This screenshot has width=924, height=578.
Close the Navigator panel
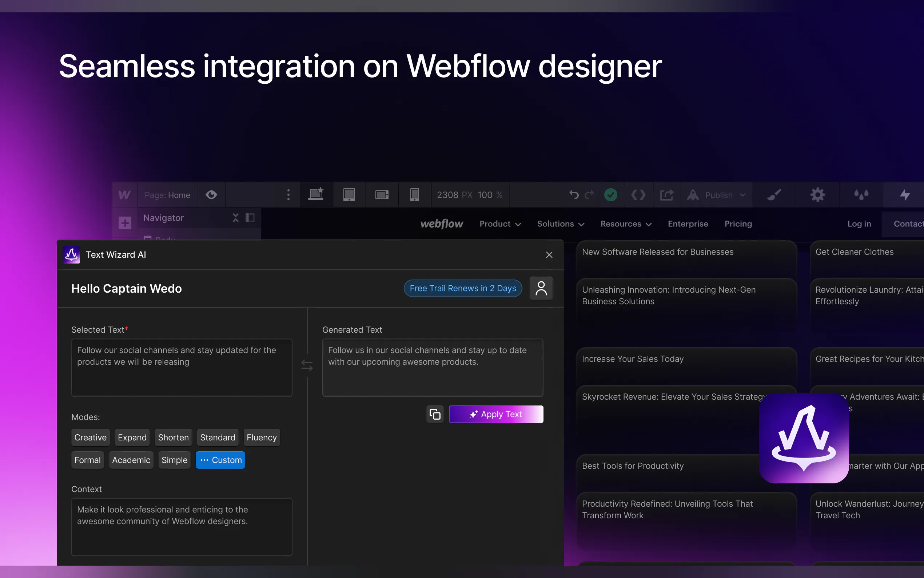pyautogui.click(x=236, y=218)
